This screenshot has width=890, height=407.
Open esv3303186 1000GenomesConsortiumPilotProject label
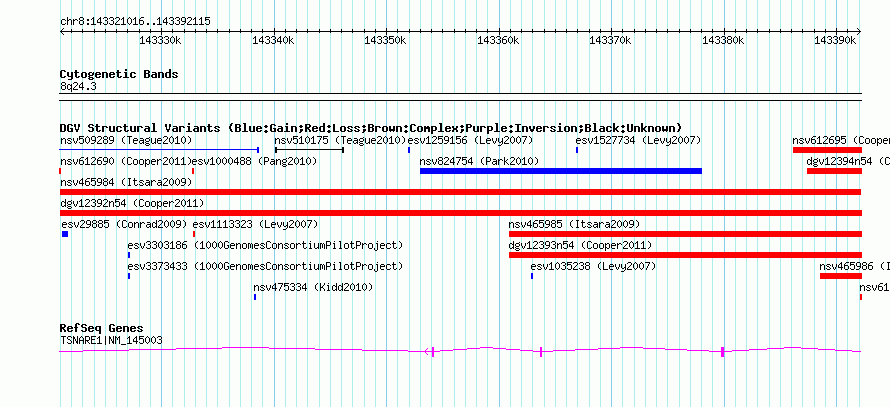[265, 245]
